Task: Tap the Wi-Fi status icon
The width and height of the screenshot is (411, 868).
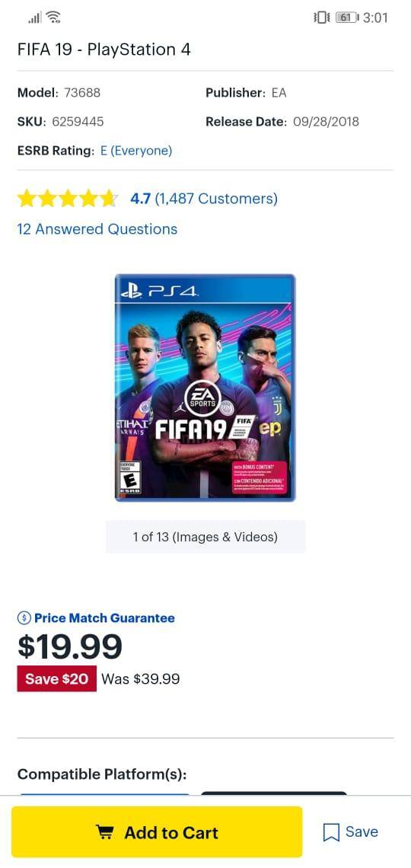Action: (x=53, y=18)
